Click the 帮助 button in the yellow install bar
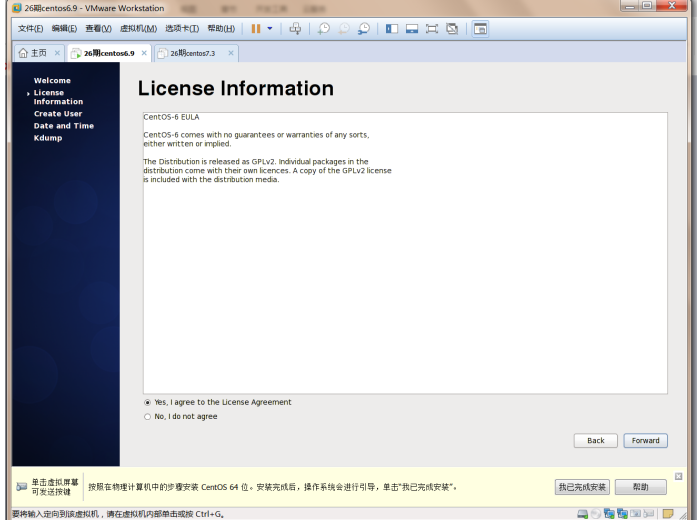 (641, 487)
